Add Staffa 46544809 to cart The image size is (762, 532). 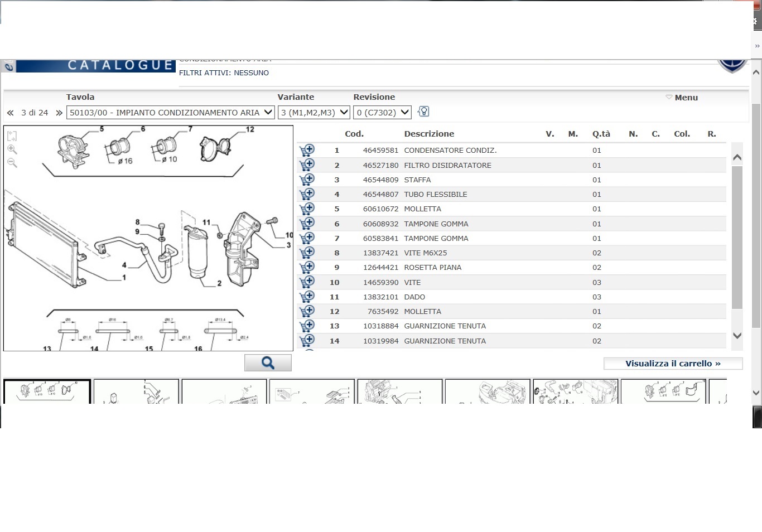[307, 180]
